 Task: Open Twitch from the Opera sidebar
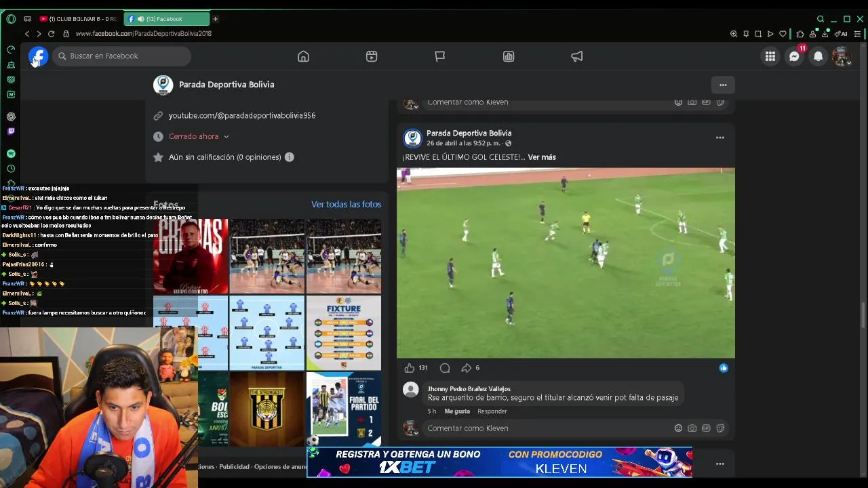point(11,131)
